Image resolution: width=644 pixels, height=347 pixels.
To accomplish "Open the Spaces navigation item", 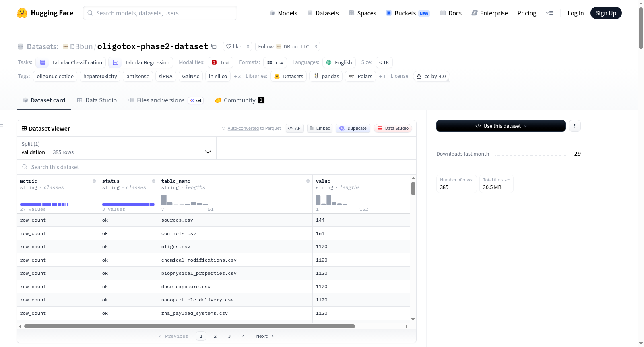I will [x=363, y=13].
